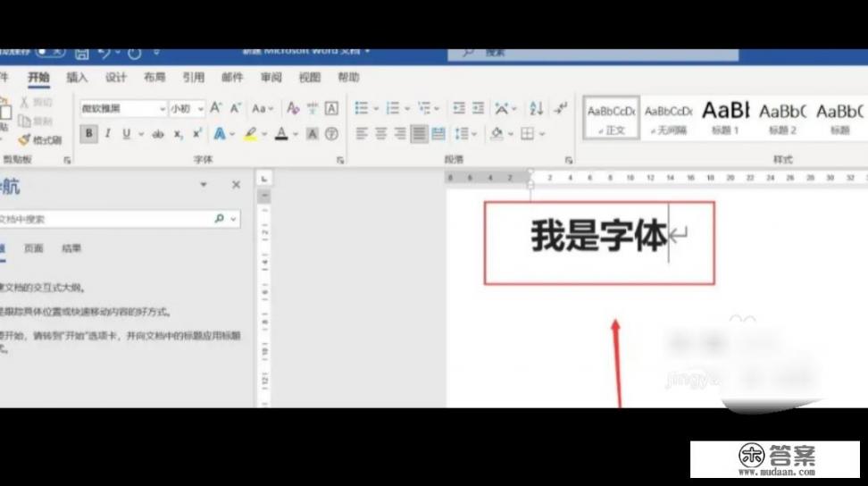Apply the yellow text highlight color
This screenshot has height=486, width=868.
click(251, 134)
